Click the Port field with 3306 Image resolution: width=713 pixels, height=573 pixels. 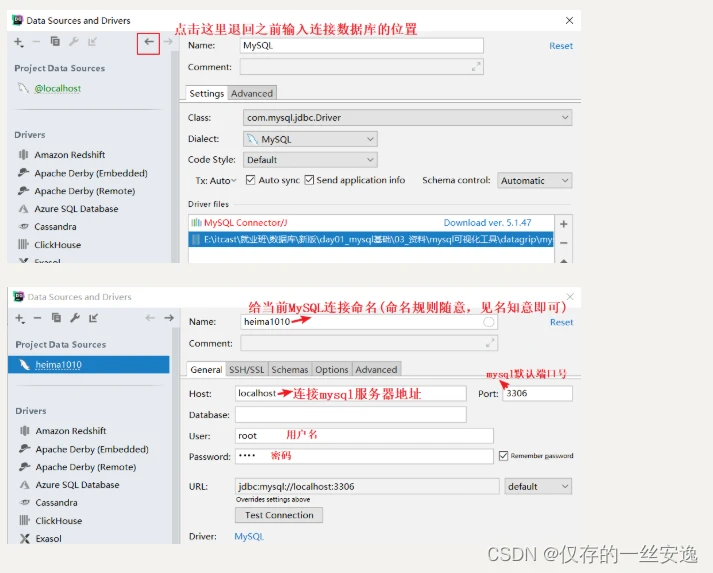pyautogui.click(x=537, y=393)
